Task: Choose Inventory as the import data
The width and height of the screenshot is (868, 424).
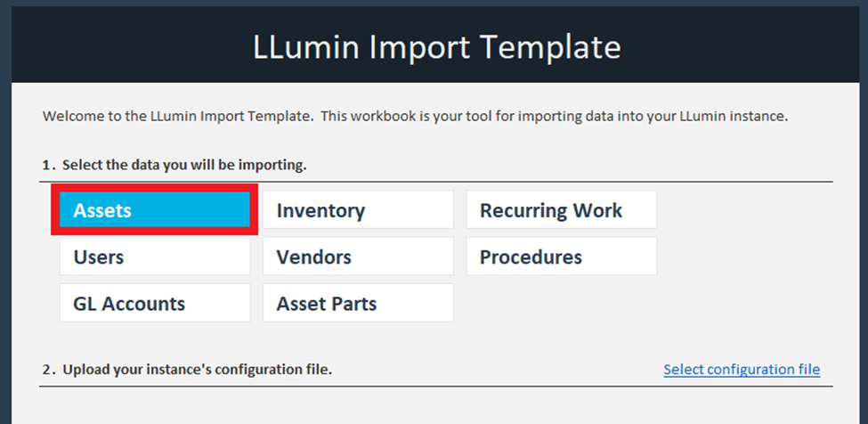Action: [x=358, y=211]
